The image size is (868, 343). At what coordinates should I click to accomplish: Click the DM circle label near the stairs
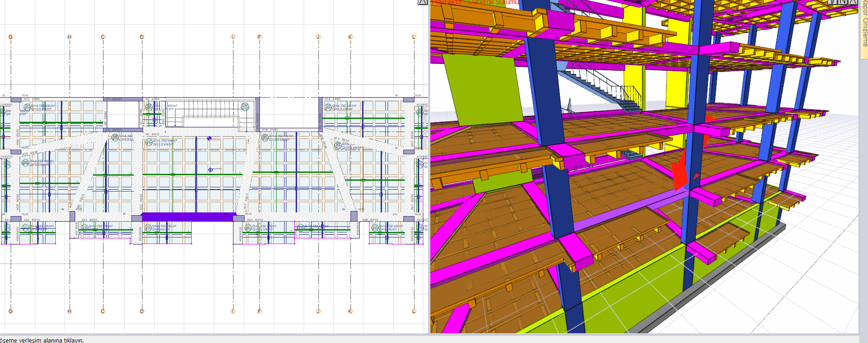pyautogui.click(x=245, y=106)
